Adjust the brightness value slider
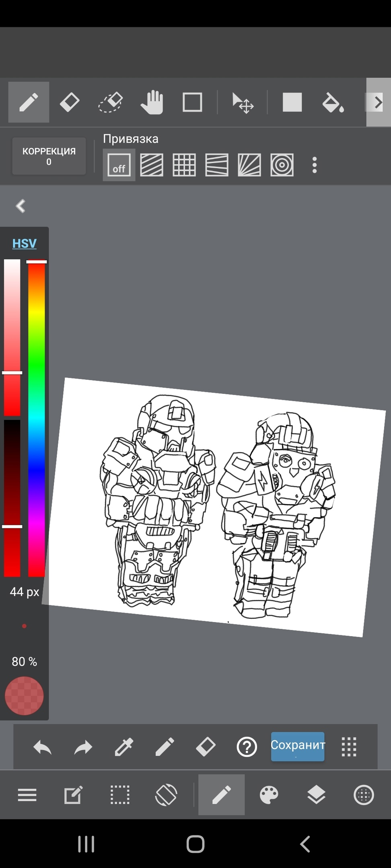This screenshot has height=868, width=391. point(12,498)
